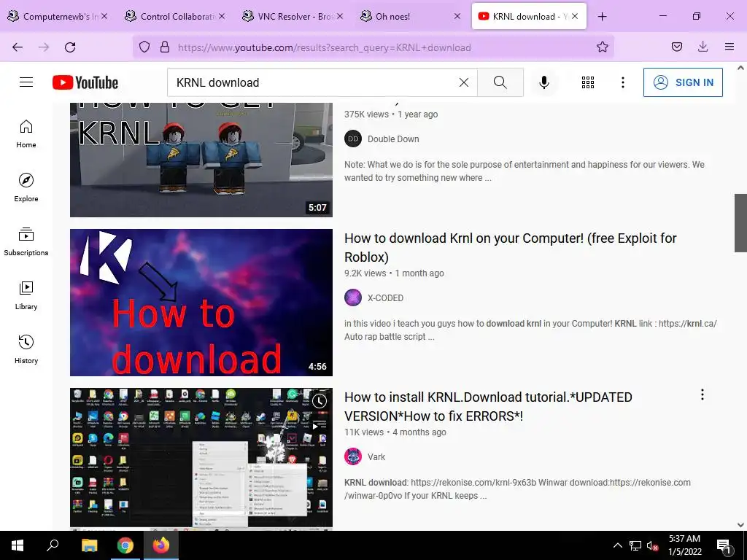Go forward with the browser forward arrow
747x560 pixels.
coord(44,47)
